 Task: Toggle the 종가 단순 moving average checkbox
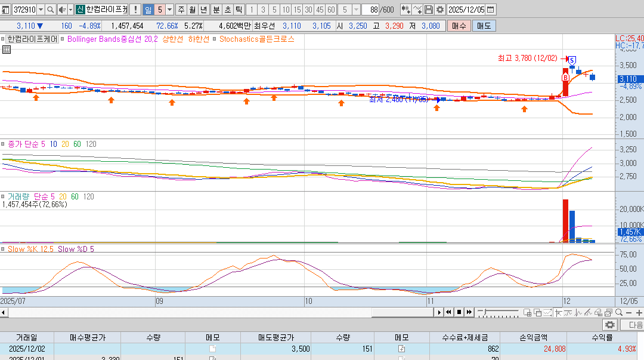(2, 144)
